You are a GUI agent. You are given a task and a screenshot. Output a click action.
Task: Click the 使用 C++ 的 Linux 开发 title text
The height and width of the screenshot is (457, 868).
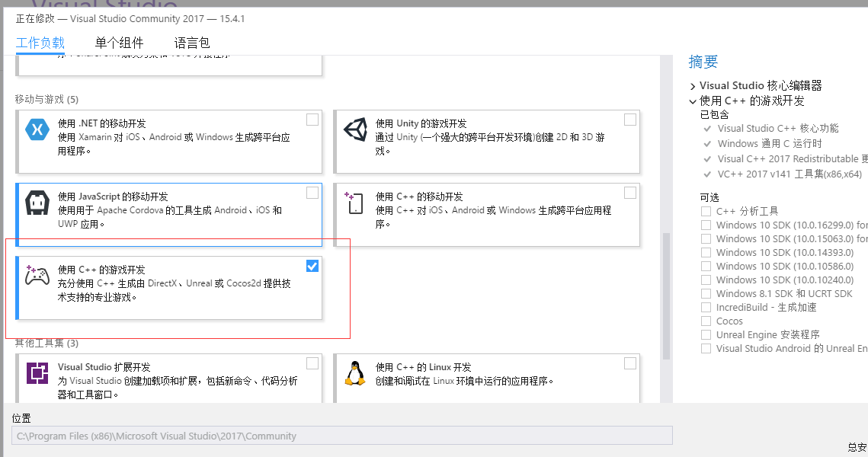click(x=424, y=367)
